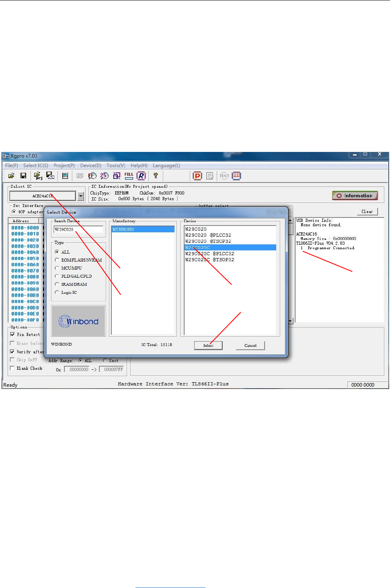Viewport: 390px width, 588px height.
Task: Click the Open file toolbar icon
Action: 11,176
